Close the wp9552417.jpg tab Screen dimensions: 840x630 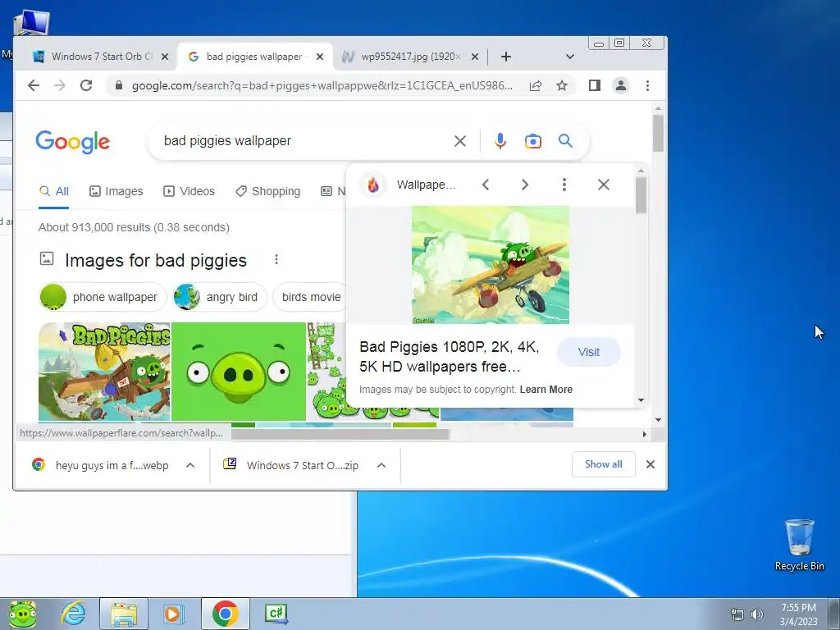[475, 57]
